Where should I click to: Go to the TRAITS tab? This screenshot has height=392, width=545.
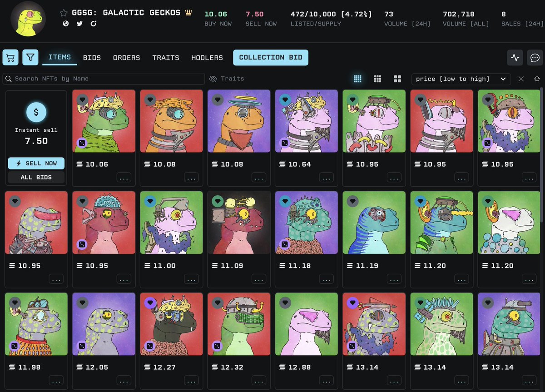tap(166, 58)
